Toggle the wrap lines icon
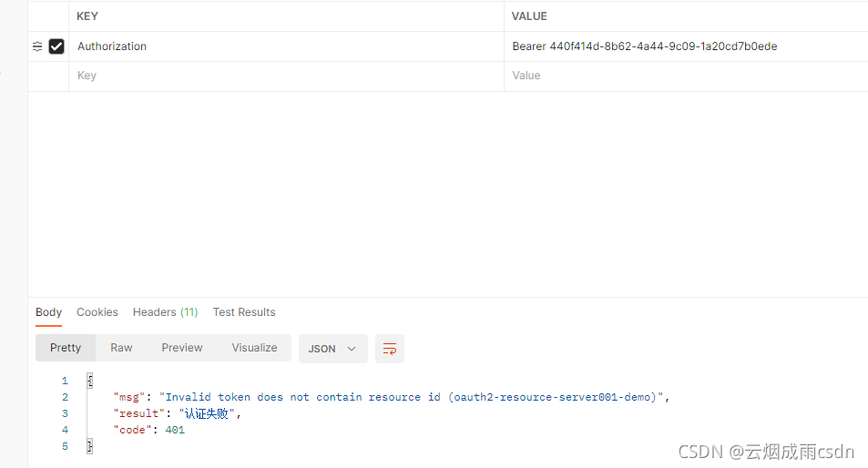Viewport: 868px width, 468px height. pos(390,349)
